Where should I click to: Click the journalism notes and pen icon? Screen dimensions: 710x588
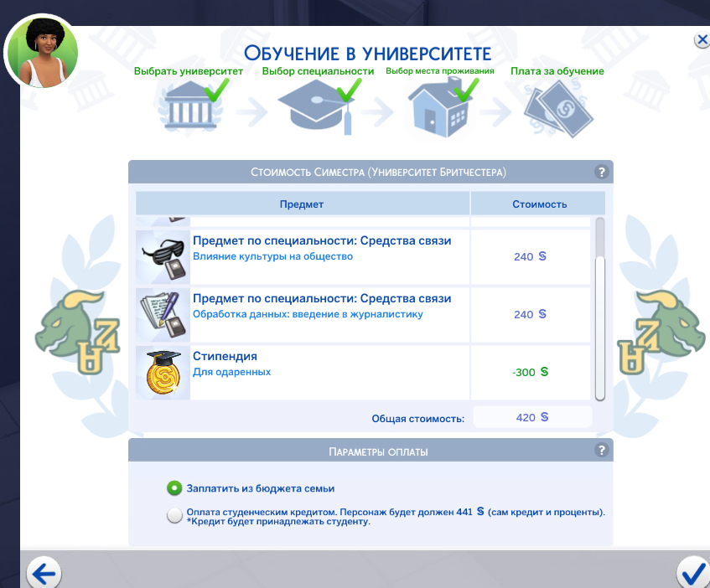(163, 315)
